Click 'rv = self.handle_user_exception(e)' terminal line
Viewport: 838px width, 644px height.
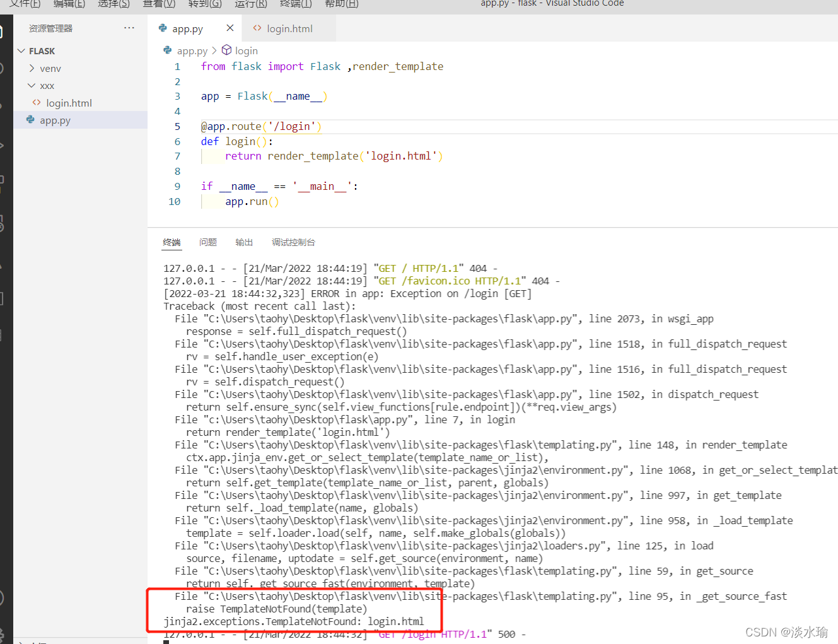(282, 356)
